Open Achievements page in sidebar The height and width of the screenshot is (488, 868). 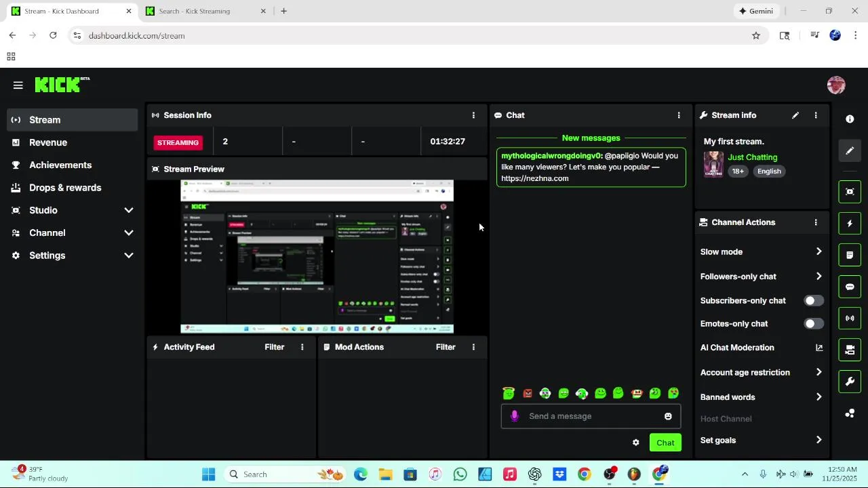73,165
